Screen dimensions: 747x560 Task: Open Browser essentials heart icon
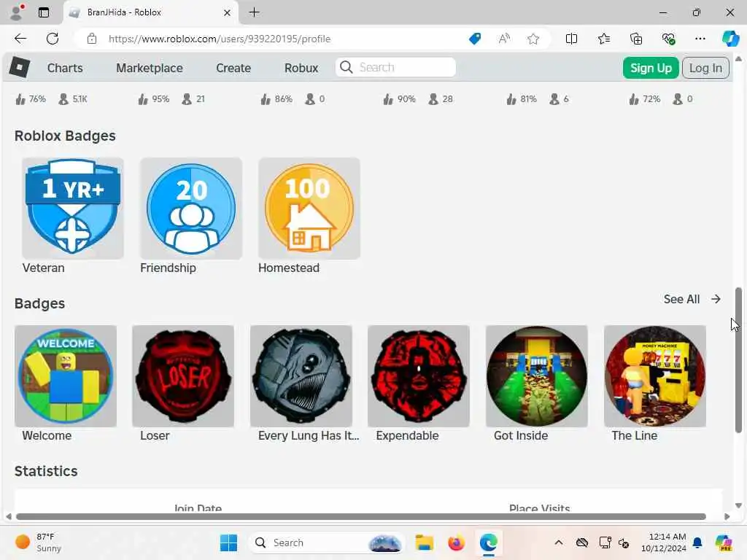tap(668, 39)
